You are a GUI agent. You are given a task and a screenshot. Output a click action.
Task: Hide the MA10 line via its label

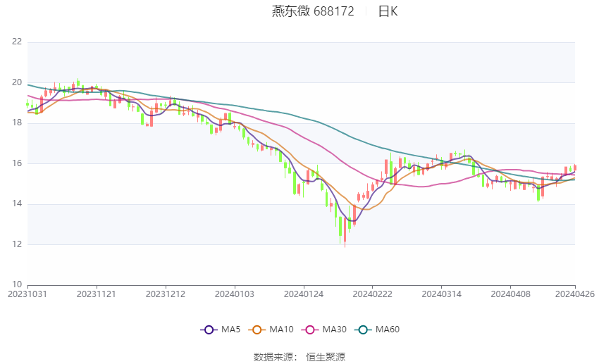pyautogui.click(x=281, y=330)
